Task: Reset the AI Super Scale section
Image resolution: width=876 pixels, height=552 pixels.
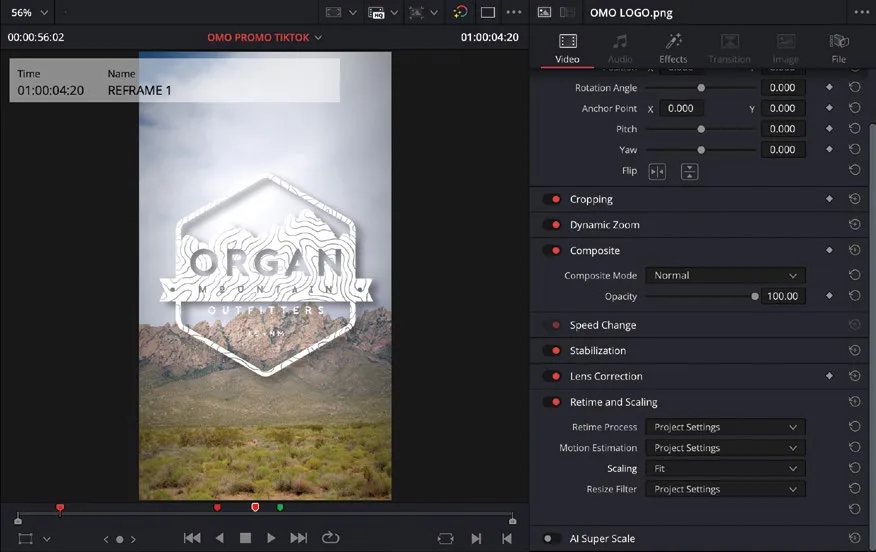Action: (854, 538)
